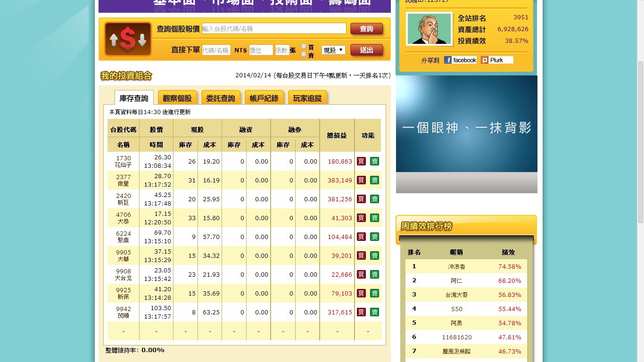Image resolution: width=644 pixels, height=362 pixels.
Task: Submit the order with 送出 button
Action: (366, 50)
